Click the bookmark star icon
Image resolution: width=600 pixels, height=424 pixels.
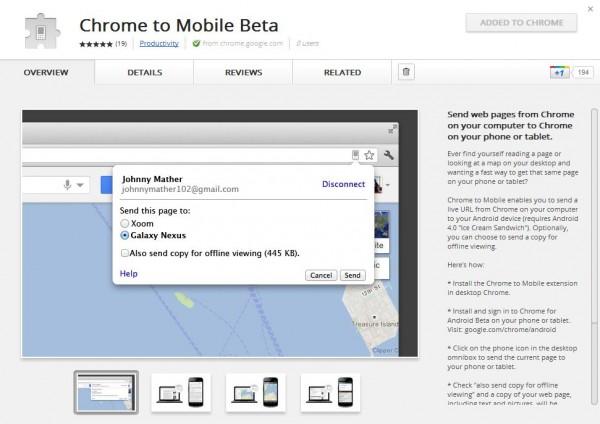[x=369, y=155]
